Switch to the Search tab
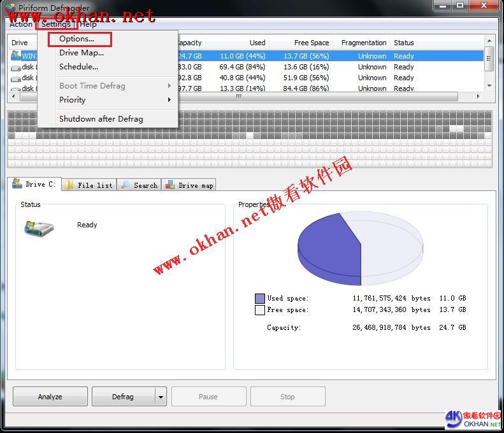The height and width of the screenshot is (433, 504). coord(139,185)
